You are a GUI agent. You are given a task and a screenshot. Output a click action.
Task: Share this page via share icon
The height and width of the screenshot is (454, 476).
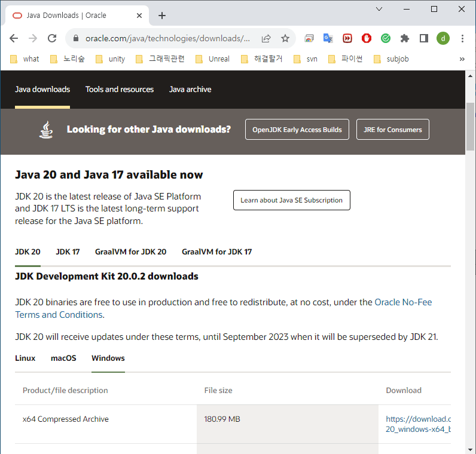pyautogui.click(x=266, y=38)
